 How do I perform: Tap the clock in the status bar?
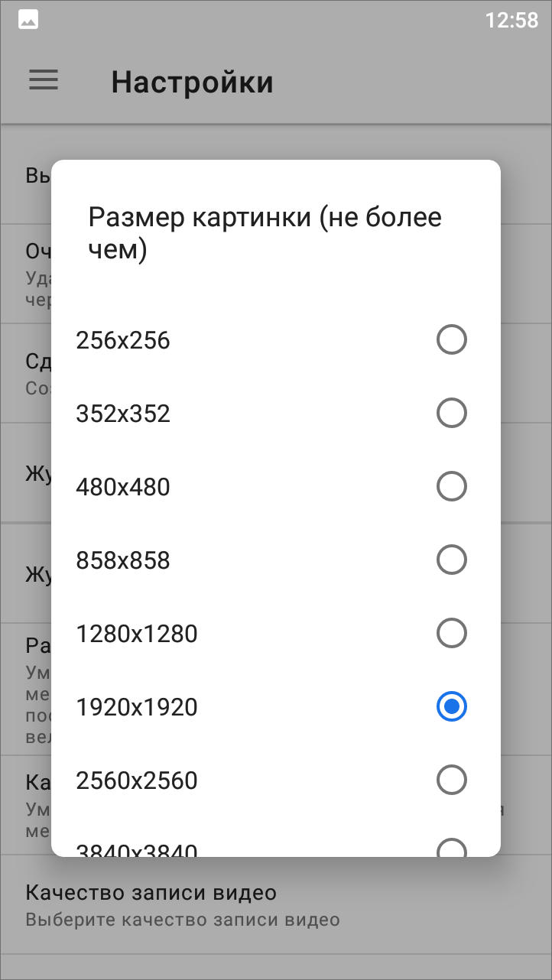click(511, 21)
